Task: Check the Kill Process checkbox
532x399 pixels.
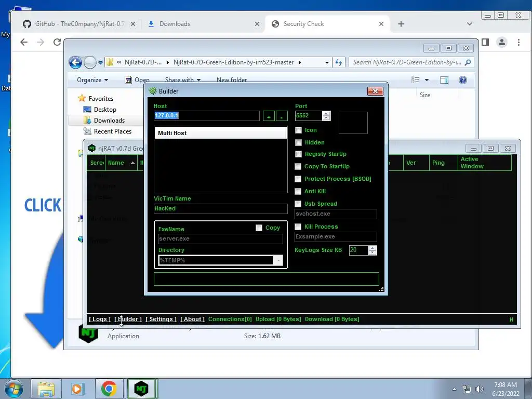Action: point(298,227)
